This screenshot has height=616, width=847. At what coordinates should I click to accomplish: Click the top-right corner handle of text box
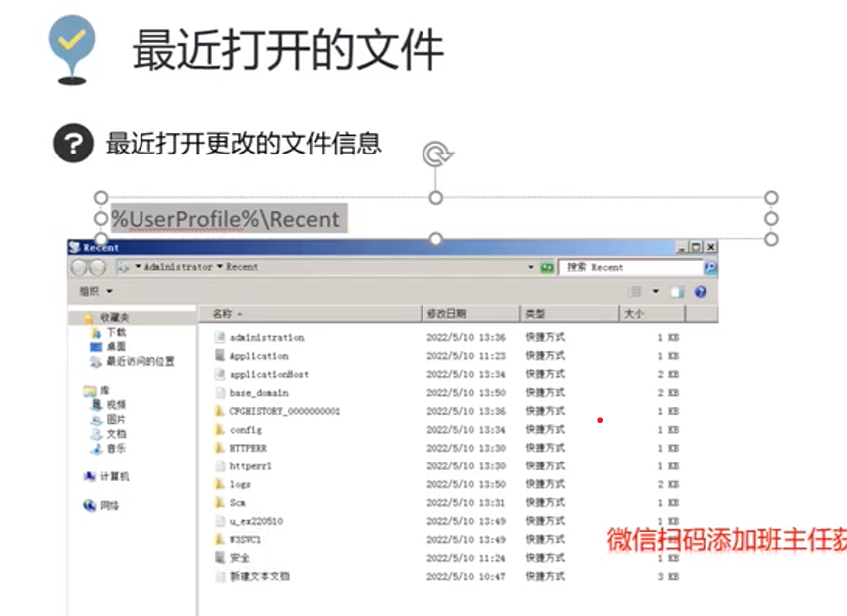click(771, 198)
